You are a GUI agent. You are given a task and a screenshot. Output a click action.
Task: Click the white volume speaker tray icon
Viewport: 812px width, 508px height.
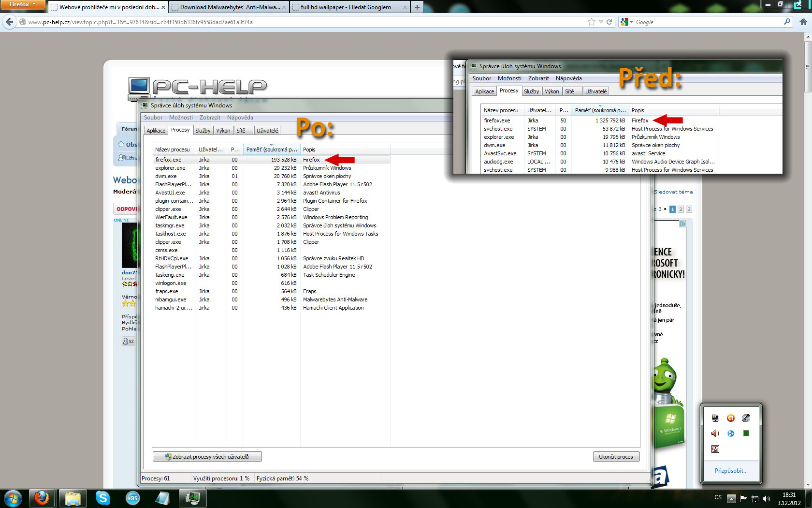pos(766,499)
